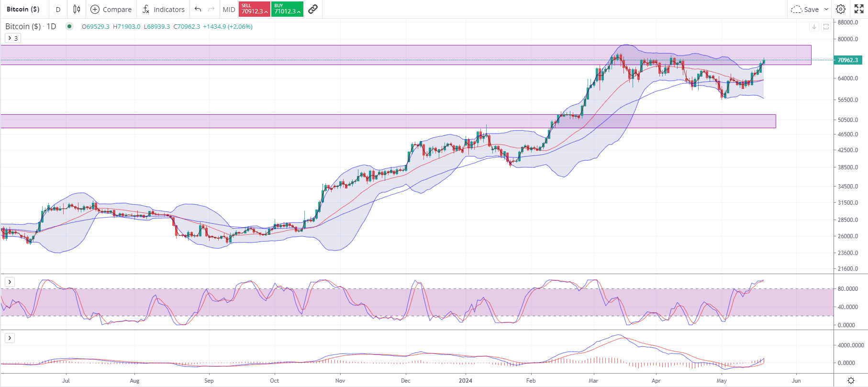Click the Dec time axis label
Screen dimensions: 868x387
tap(405, 381)
